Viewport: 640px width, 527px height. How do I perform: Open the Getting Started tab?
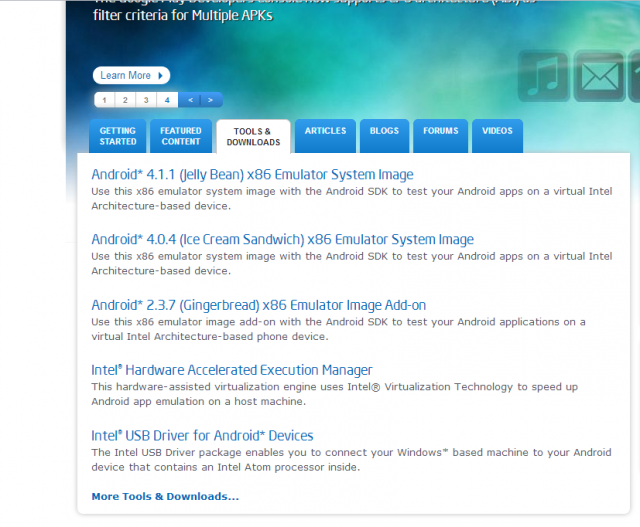[118, 136]
